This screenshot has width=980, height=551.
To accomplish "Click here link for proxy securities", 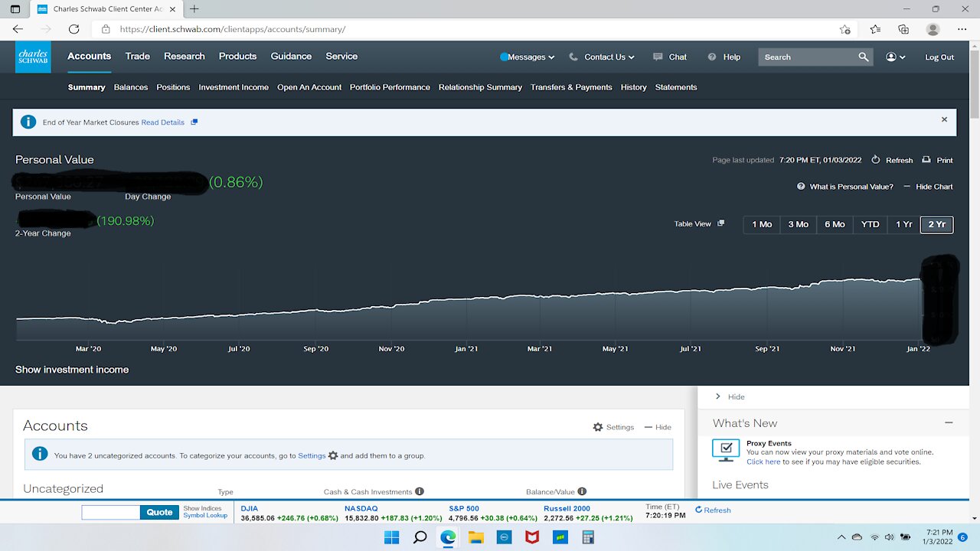I will 763,461.
